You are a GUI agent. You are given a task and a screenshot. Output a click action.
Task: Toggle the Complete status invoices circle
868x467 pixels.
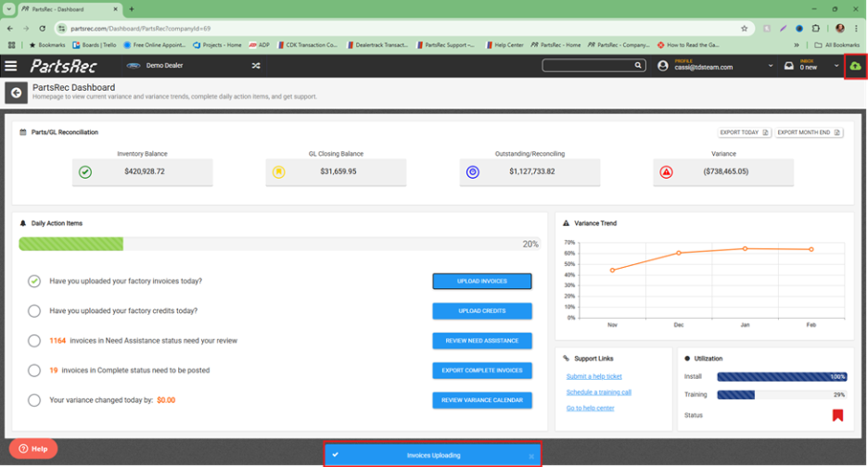34,370
